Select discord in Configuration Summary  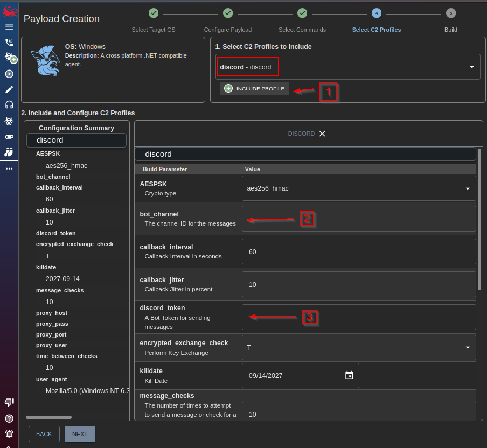coord(76,140)
